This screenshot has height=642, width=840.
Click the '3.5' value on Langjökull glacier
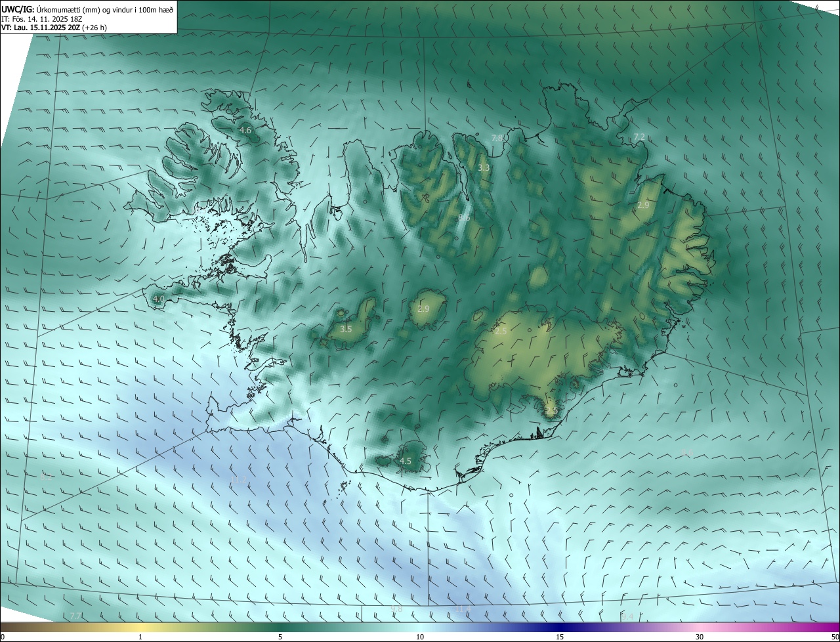tap(346, 329)
